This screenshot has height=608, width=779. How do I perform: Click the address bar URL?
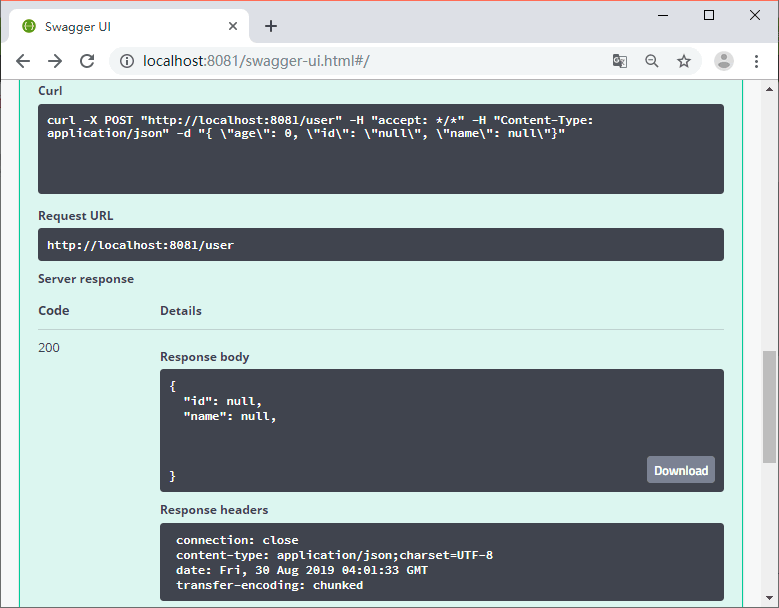(256, 61)
